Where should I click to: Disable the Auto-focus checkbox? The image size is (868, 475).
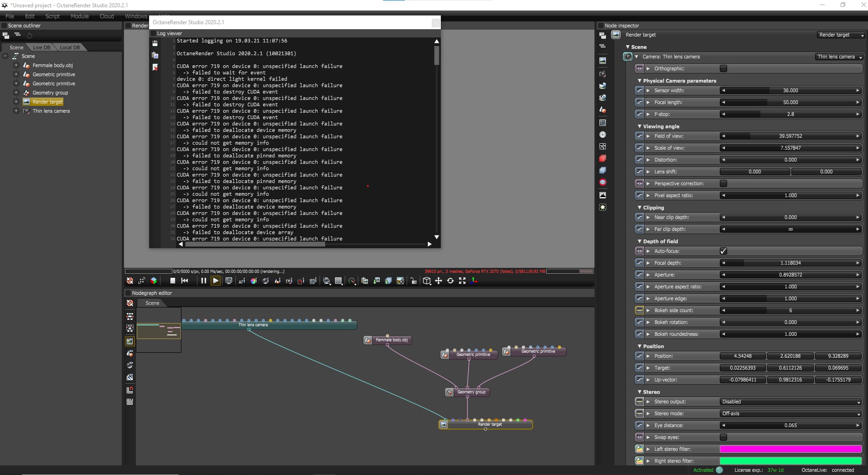tap(723, 251)
